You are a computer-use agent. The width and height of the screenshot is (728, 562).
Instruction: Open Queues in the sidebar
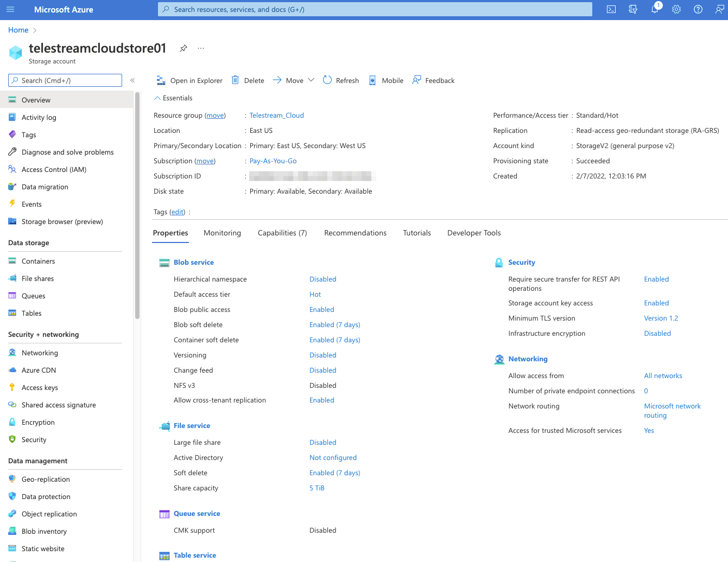[66, 296]
